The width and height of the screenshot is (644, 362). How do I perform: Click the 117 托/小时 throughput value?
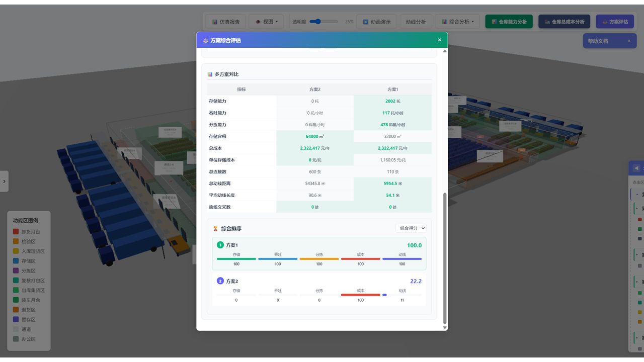click(393, 113)
